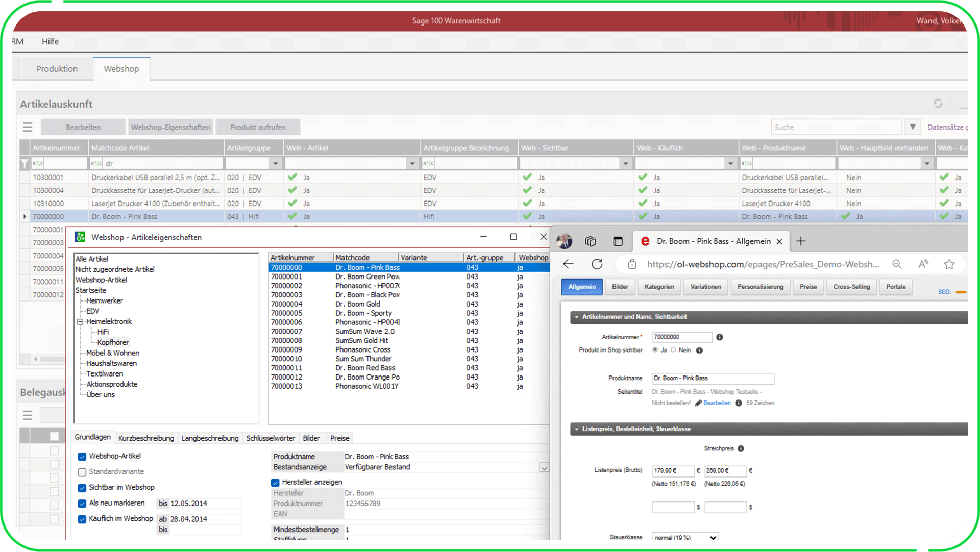Open the browser profile avatar
The height and width of the screenshot is (552, 980).
pyautogui.click(x=565, y=241)
